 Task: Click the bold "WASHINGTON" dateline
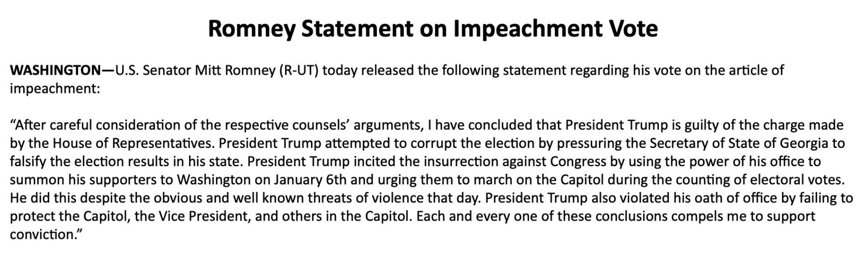point(55,71)
